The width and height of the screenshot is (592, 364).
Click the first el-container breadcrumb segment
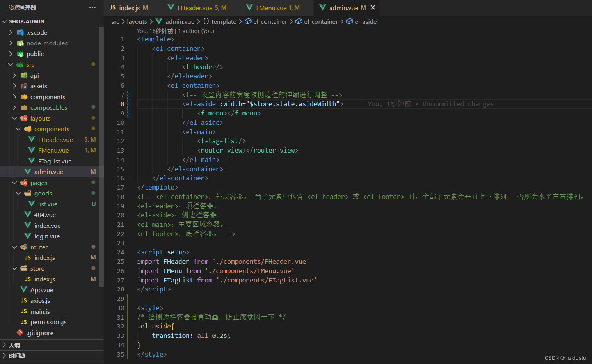click(x=270, y=21)
